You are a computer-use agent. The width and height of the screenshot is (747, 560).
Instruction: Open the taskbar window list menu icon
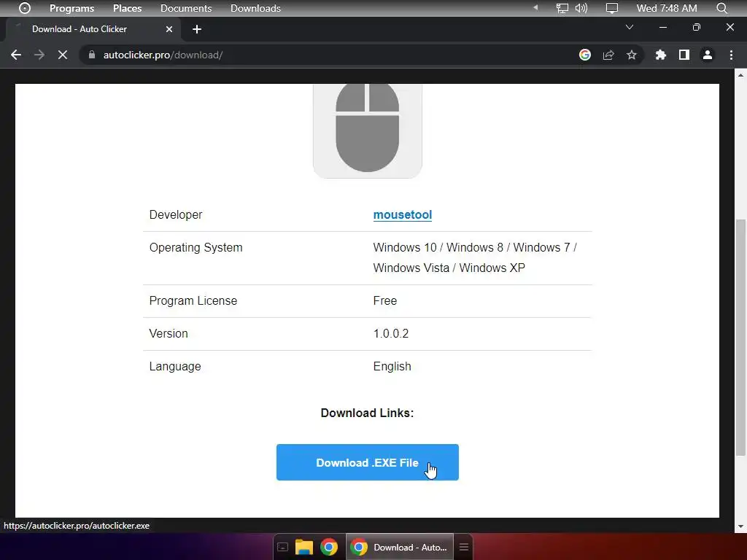tap(463, 547)
